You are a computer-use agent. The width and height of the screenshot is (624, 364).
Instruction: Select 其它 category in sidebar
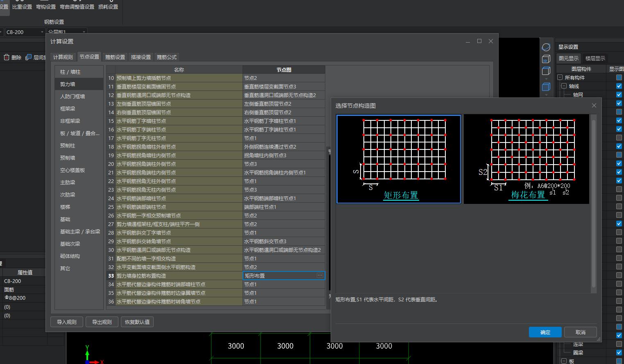click(79, 268)
